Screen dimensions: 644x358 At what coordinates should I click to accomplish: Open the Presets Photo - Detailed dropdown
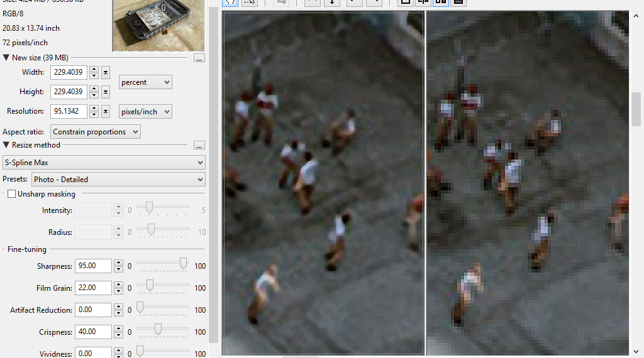pos(118,179)
